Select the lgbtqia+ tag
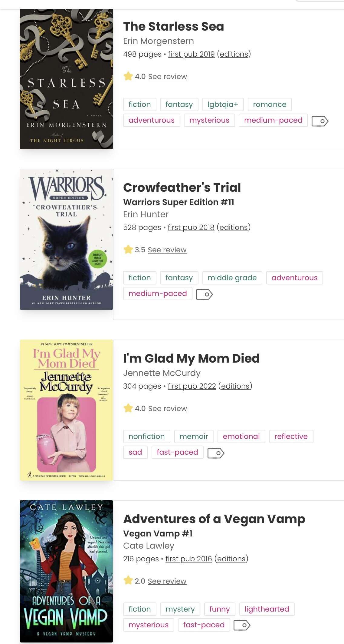 tap(223, 105)
